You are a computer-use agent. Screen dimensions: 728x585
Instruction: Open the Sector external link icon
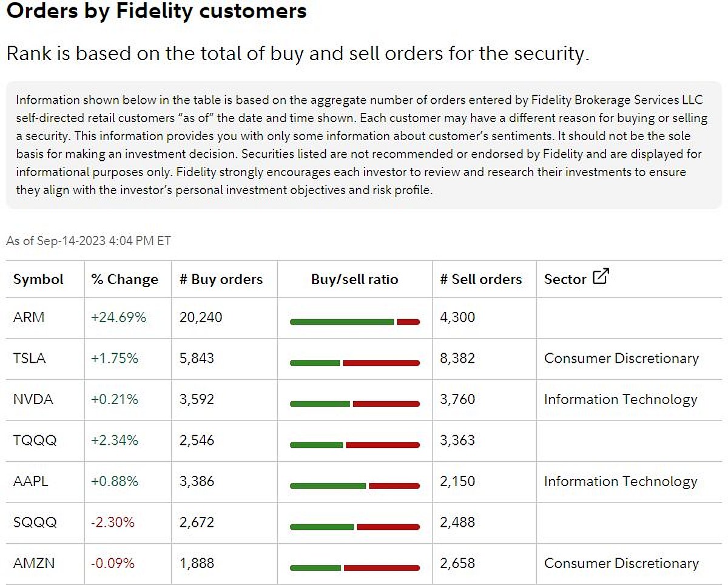coord(601,277)
